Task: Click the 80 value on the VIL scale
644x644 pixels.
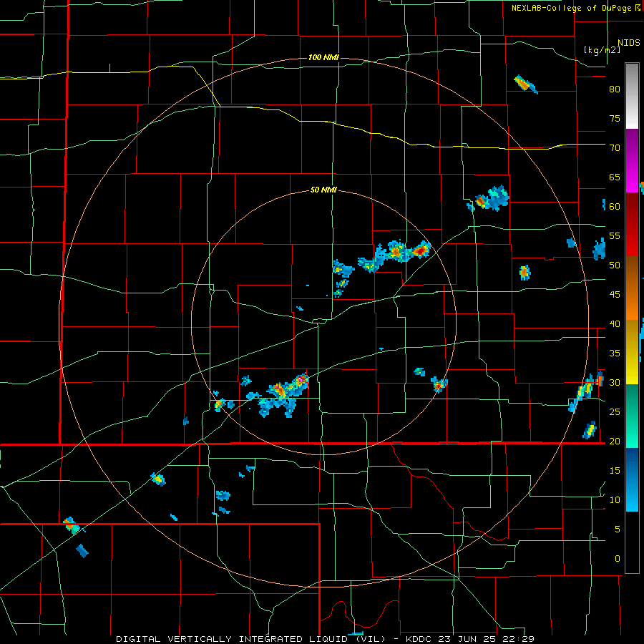Action: [x=615, y=89]
